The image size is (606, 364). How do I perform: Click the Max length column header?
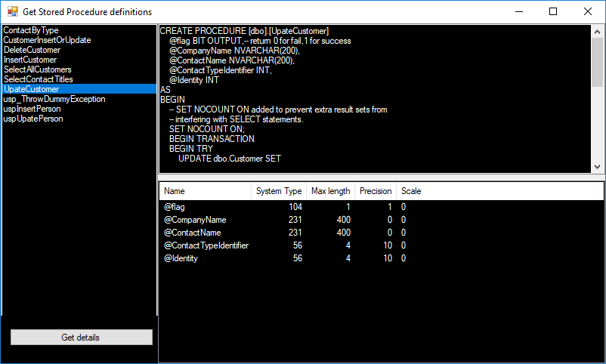point(330,191)
